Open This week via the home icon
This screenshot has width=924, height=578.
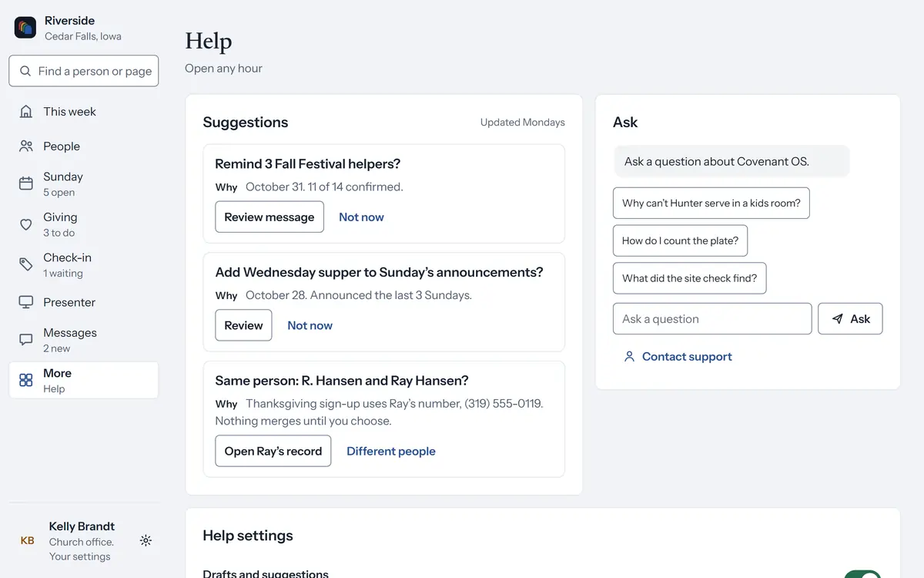tap(26, 112)
